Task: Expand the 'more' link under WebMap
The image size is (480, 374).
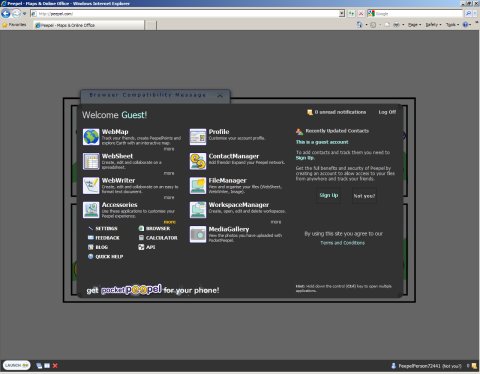Action: [169, 149]
